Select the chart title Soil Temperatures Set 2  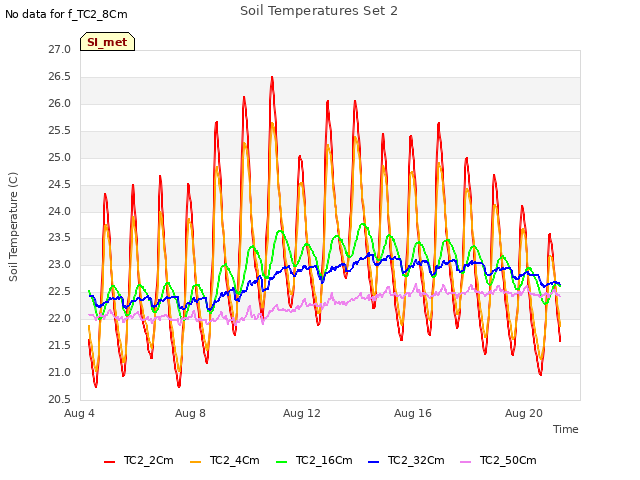point(319,11)
